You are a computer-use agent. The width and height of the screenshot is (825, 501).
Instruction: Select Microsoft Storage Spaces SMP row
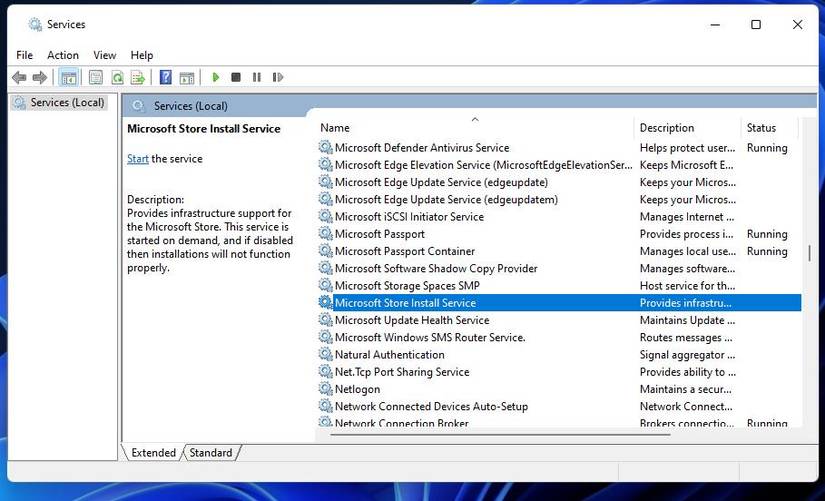pyautogui.click(x=559, y=286)
